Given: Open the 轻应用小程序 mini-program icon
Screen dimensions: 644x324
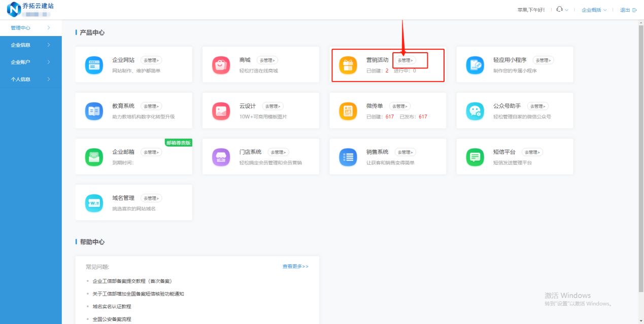Looking at the screenshot, I should pyautogui.click(x=474, y=64).
